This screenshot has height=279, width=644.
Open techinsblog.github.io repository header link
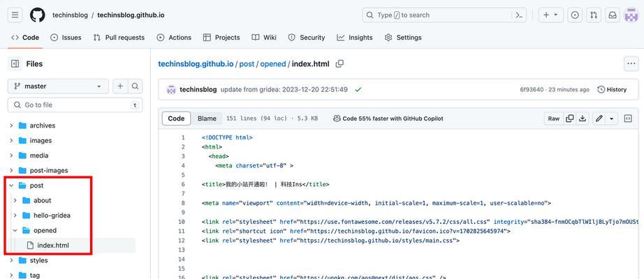point(131,15)
